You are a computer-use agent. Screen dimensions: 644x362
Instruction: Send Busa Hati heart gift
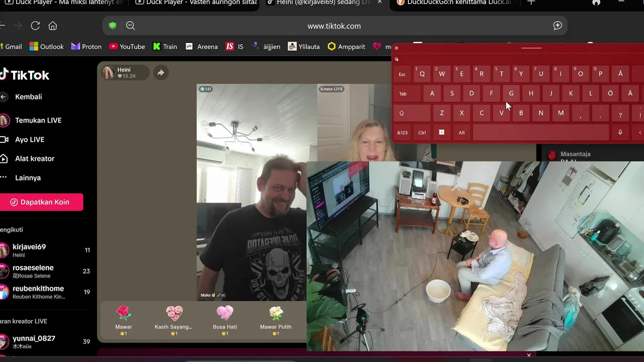click(x=225, y=321)
